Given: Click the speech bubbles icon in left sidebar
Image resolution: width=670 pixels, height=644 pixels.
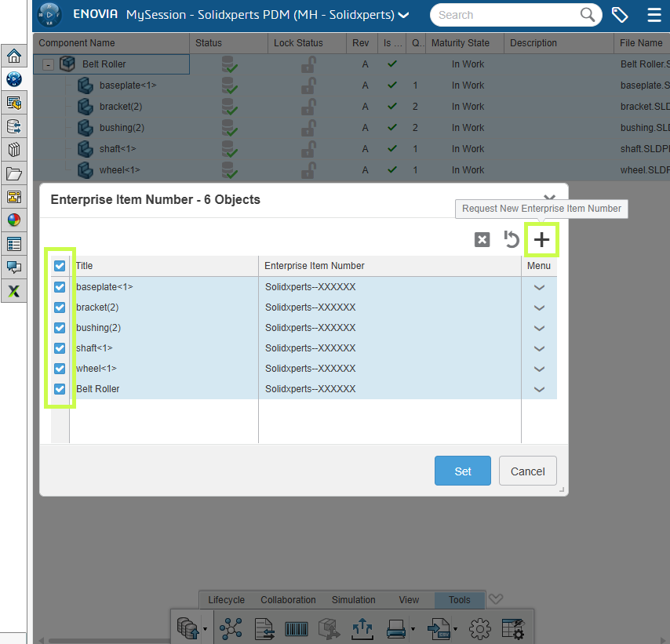Looking at the screenshot, I should click(x=14, y=267).
